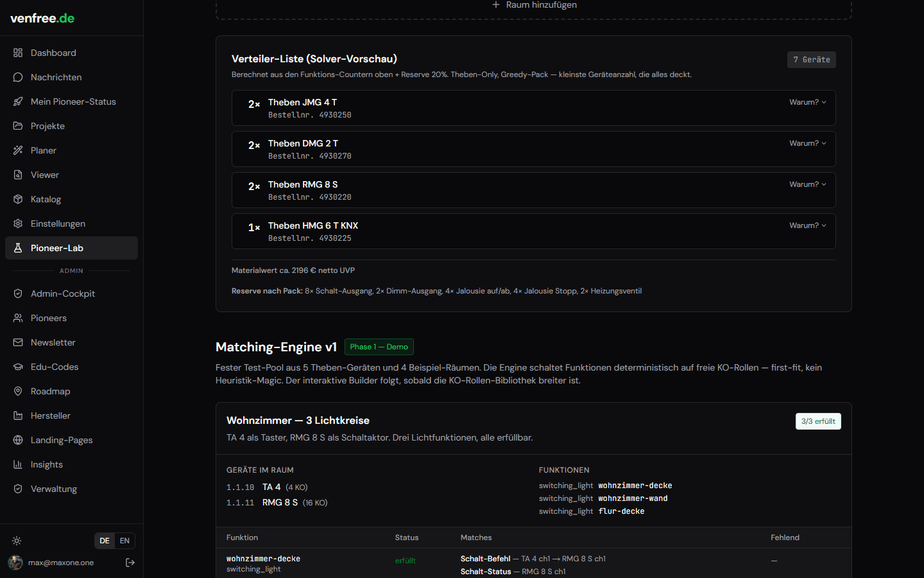Click the wohnzimmer-wand function entry
The width and height of the screenshot is (924, 578).
point(603,498)
